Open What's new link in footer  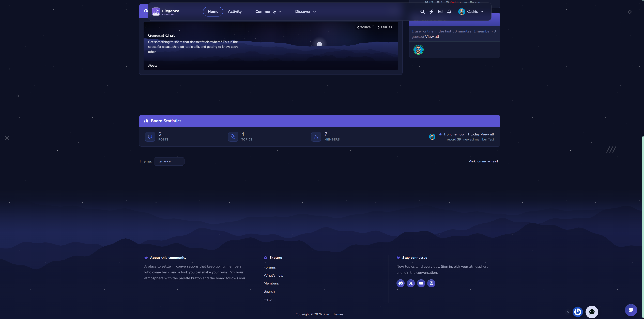tap(273, 275)
